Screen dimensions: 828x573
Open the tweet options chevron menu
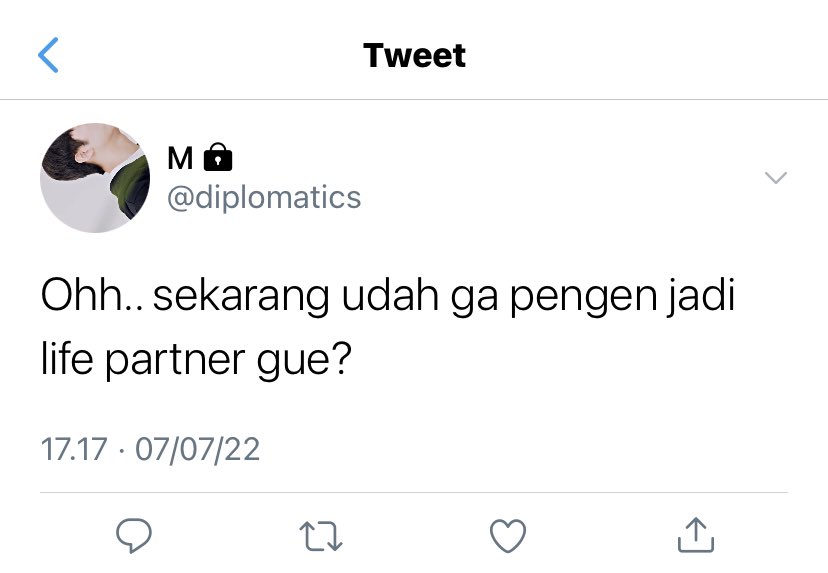pyautogui.click(x=776, y=177)
